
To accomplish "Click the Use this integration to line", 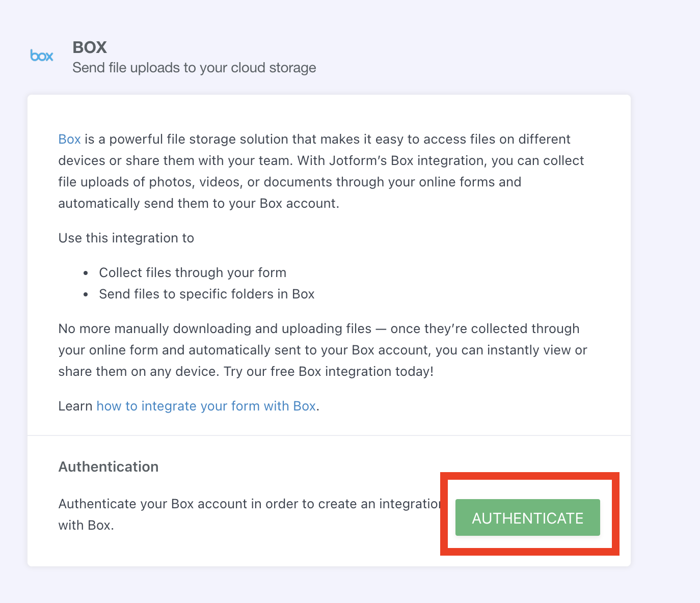I will coord(126,238).
